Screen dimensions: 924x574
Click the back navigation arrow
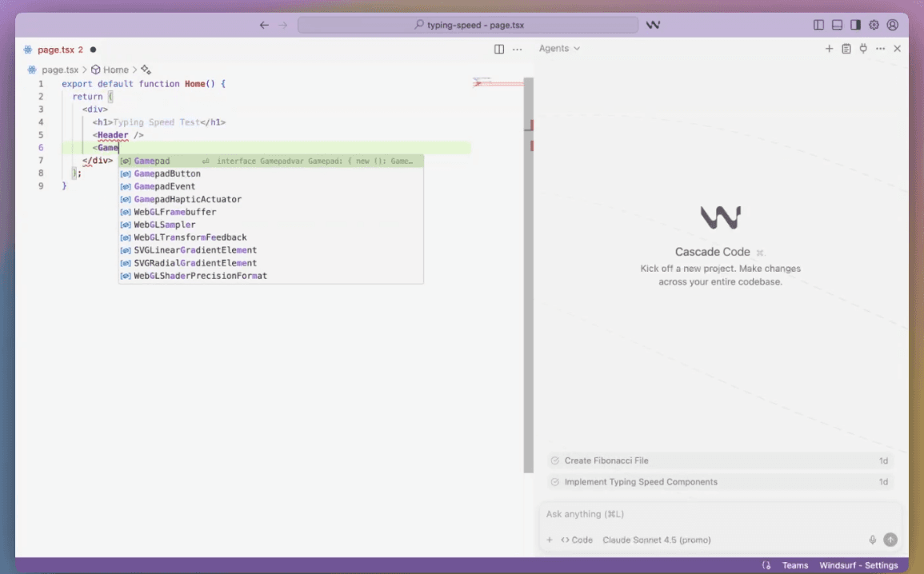264,25
